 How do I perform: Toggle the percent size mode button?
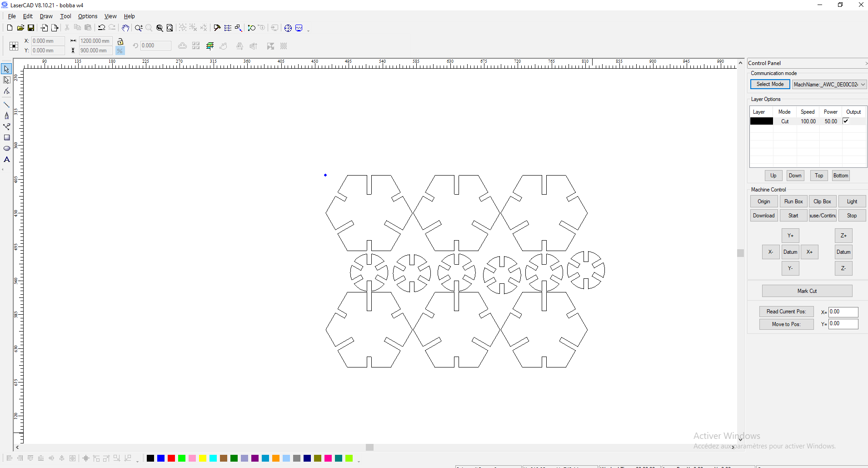coord(120,50)
